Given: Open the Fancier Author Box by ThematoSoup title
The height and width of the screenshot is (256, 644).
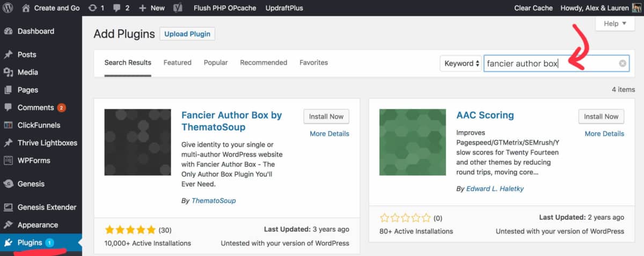Looking at the screenshot, I should (231, 121).
